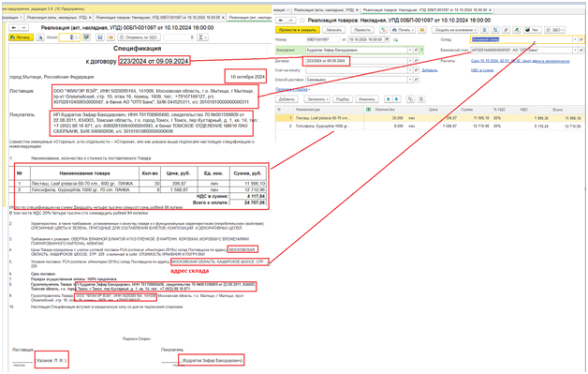The height and width of the screenshot is (374, 588).
Task: Click the email envelope icon in the print form toolbar
Action: 110,37
